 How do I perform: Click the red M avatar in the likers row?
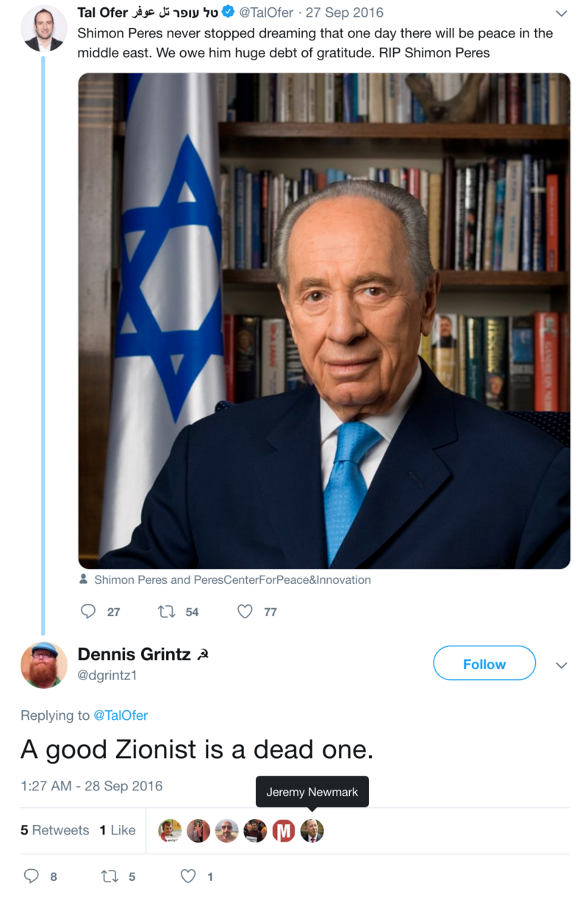(284, 831)
